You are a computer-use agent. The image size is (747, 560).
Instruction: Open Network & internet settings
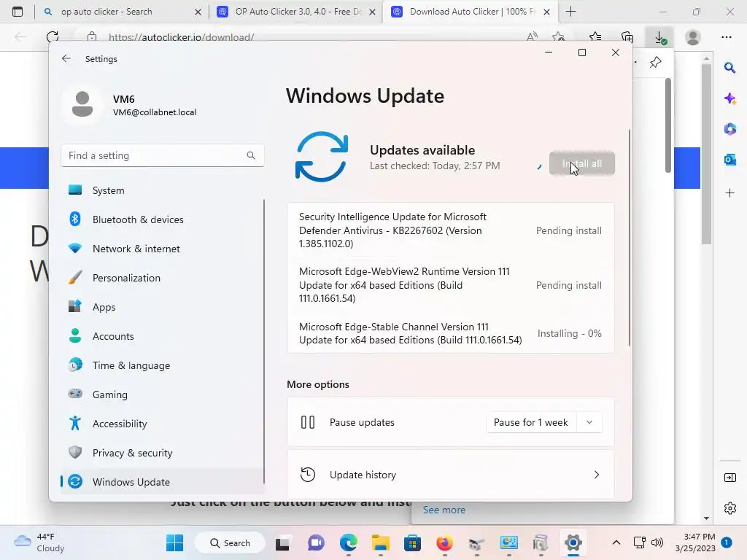pyautogui.click(x=162, y=249)
